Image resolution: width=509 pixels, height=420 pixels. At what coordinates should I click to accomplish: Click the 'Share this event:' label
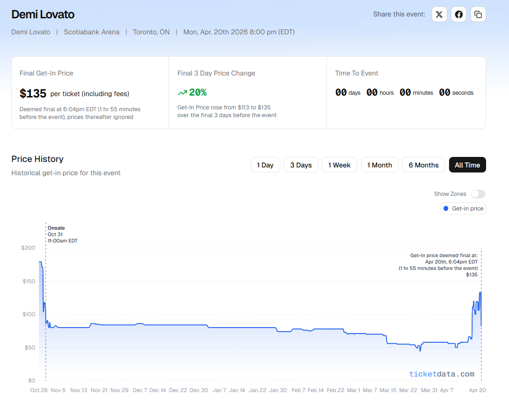point(399,14)
